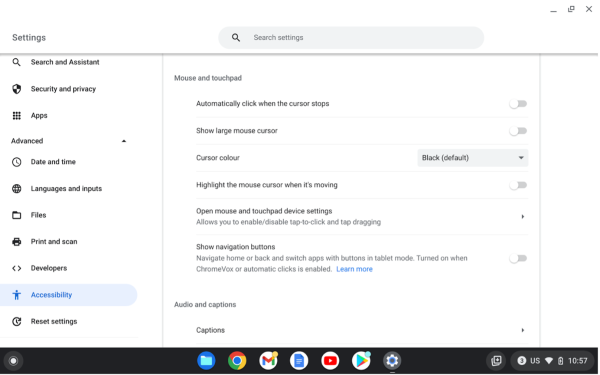Open Play Store from the shelf
Viewport: 600px width, 375px height.
[x=361, y=361]
